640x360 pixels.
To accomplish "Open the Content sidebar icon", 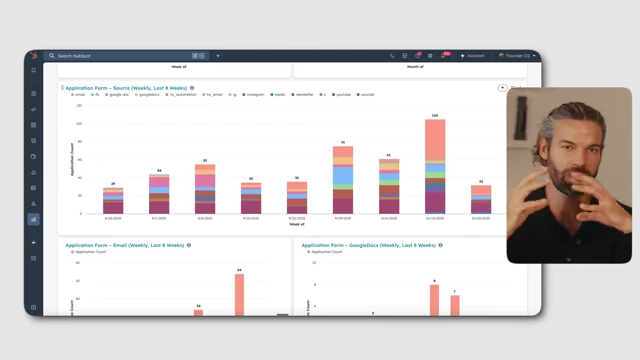I will click(x=33, y=125).
